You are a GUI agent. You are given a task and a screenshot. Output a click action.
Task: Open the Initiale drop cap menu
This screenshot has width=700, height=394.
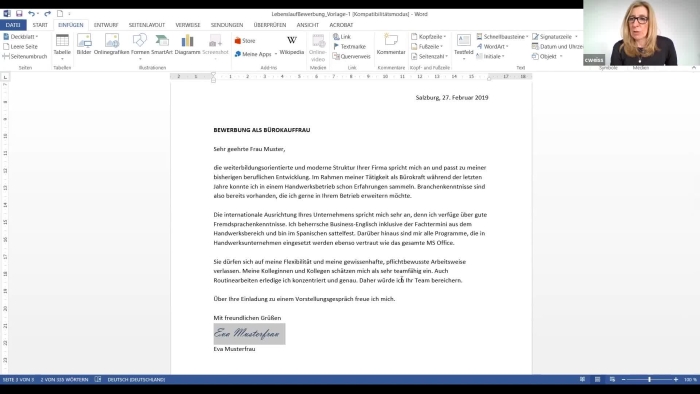pos(490,56)
